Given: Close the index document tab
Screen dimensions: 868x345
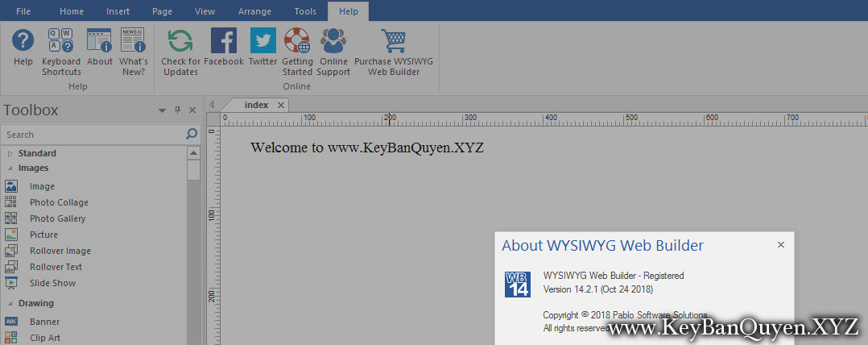Looking at the screenshot, I should point(281,106).
